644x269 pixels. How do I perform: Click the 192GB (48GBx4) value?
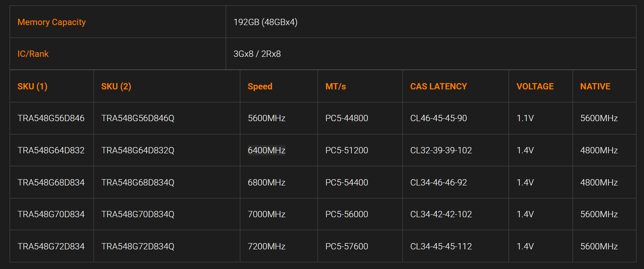point(265,22)
